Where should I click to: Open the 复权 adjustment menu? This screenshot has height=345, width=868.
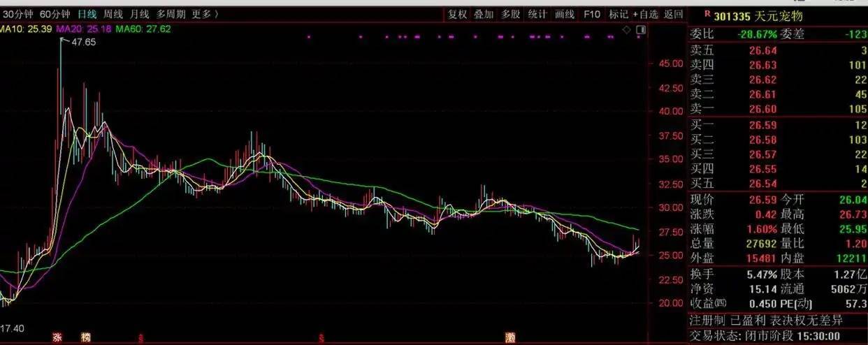click(x=457, y=14)
